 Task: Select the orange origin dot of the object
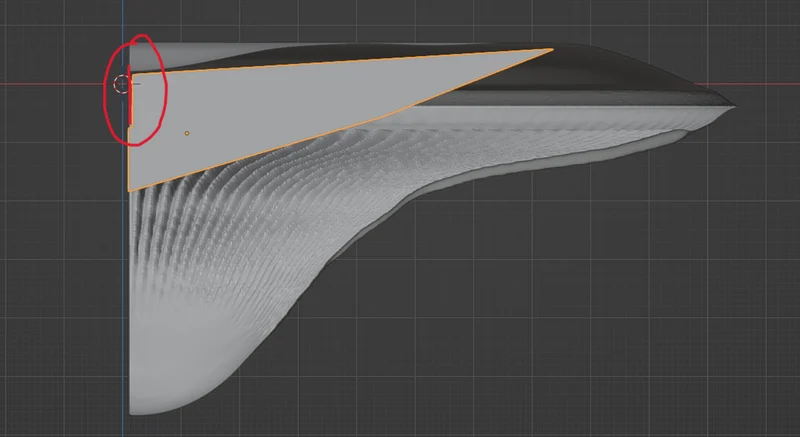click(x=187, y=133)
